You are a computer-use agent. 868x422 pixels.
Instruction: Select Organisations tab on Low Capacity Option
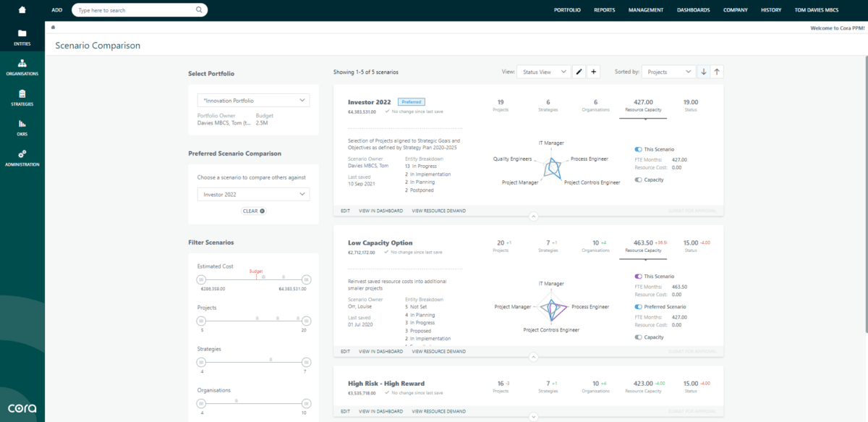tap(595, 245)
